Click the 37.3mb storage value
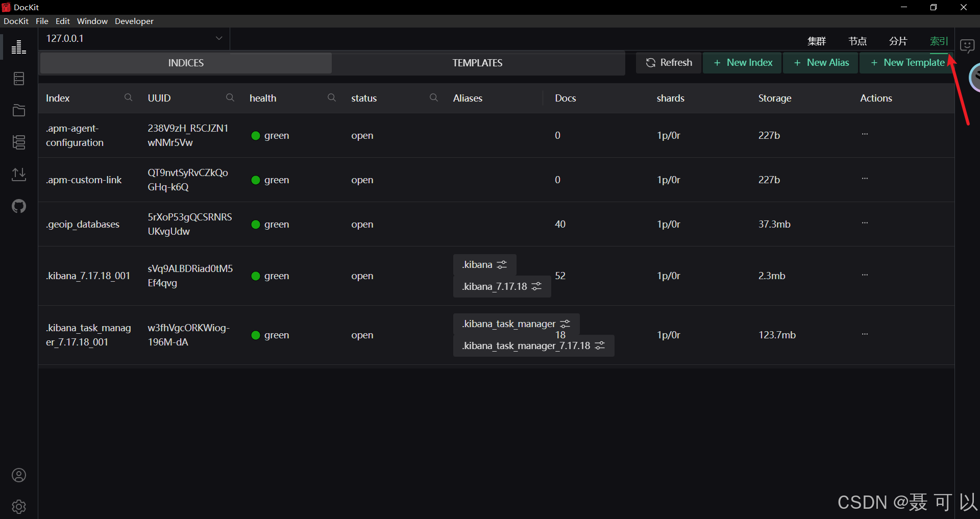Image resolution: width=980 pixels, height=519 pixels. pos(774,224)
